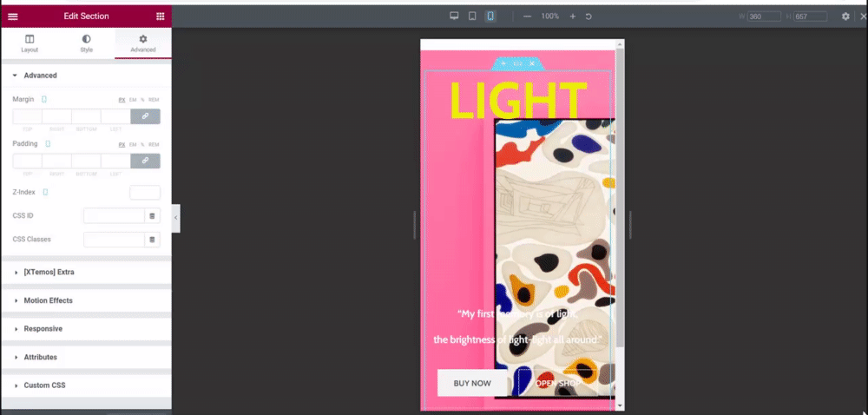Switch to the Layout tab
The image size is (868, 415).
coord(30,43)
